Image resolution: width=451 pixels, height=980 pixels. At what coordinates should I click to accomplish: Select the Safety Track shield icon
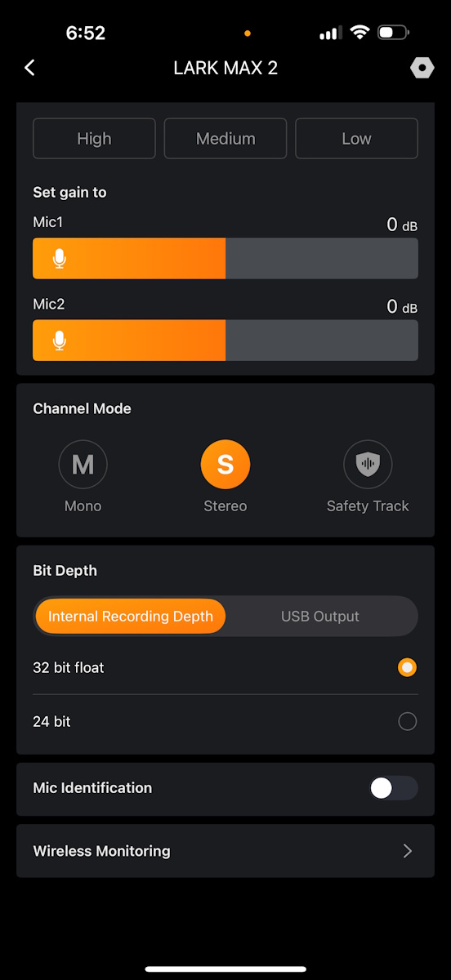coord(368,465)
